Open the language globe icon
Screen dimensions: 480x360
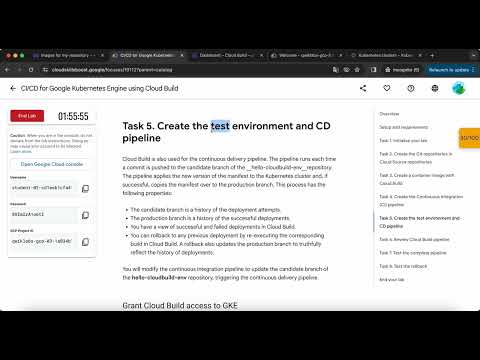click(x=435, y=88)
